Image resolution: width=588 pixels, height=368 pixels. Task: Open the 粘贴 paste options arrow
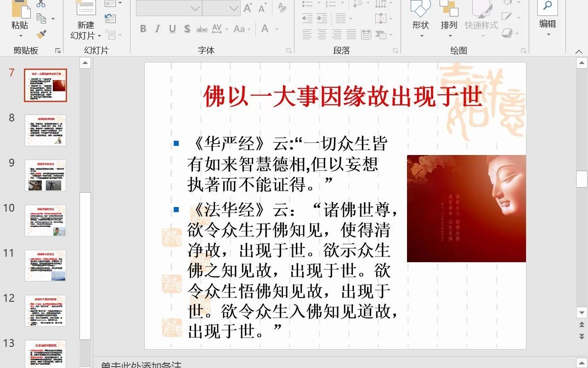20,36
